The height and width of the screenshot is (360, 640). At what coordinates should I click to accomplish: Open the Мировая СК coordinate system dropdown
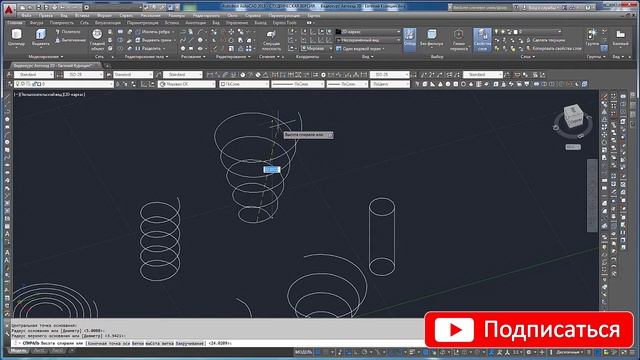click(187, 84)
